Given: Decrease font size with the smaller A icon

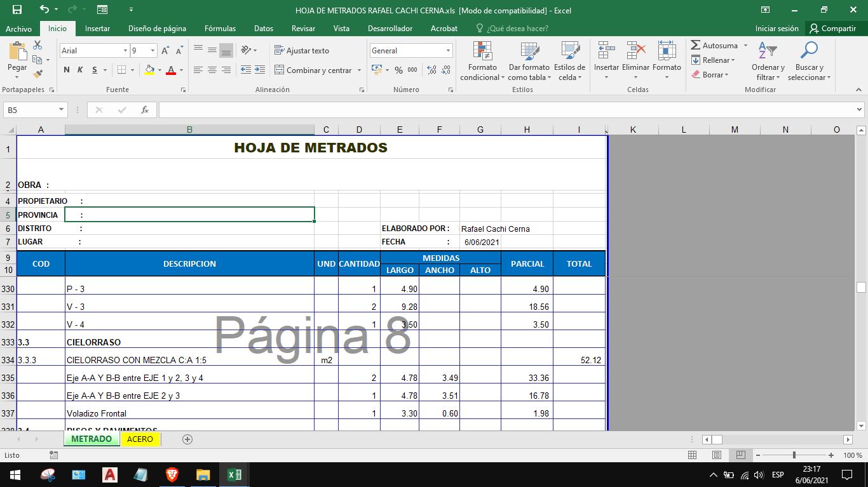Looking at the screenshot, I should click(x=180, y=51).
